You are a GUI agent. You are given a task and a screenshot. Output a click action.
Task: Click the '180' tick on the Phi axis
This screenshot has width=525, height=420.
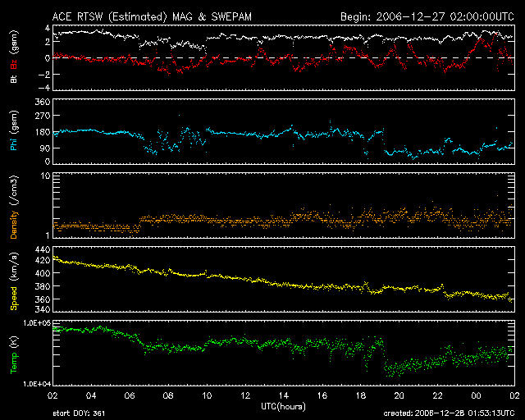tap(43, 132)
